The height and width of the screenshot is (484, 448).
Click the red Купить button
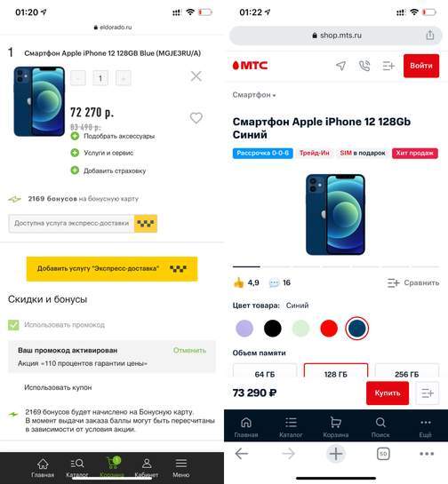(388, 393)
